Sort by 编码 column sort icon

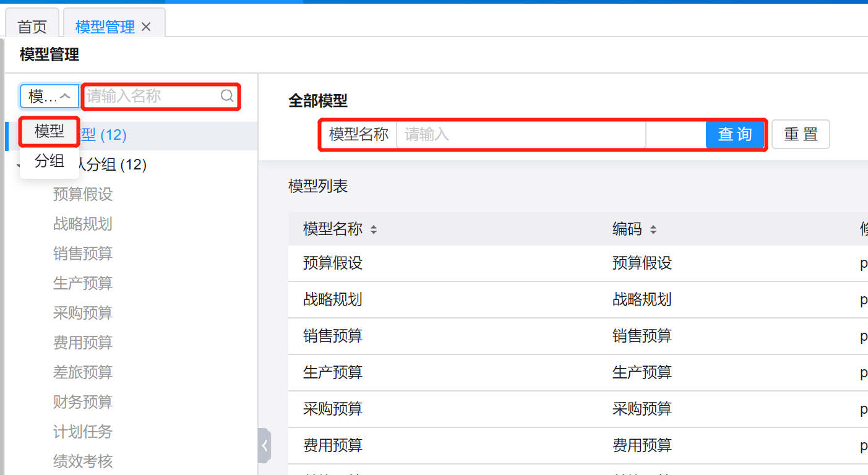(x=653, y=230)
